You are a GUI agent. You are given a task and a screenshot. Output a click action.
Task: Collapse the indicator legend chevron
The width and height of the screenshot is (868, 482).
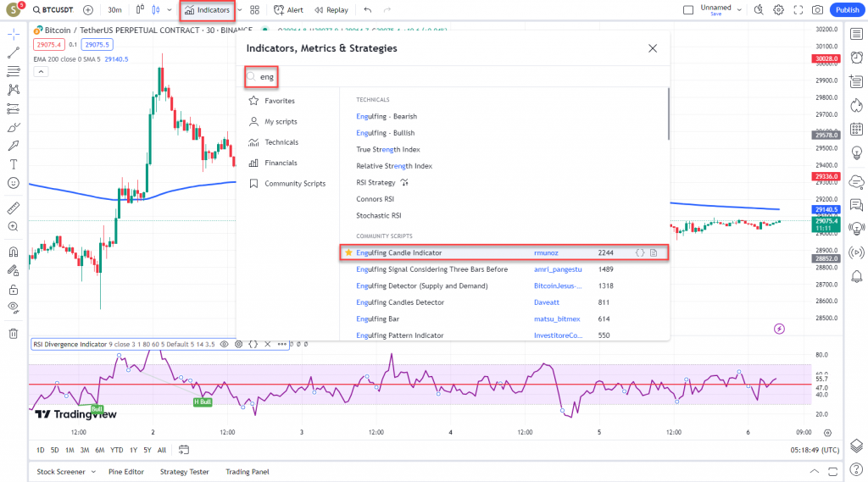(41, 71)
